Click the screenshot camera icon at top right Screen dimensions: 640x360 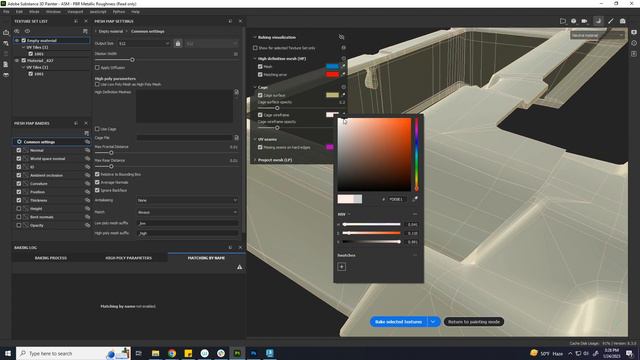pyautogui.click(x=622, y=21)
